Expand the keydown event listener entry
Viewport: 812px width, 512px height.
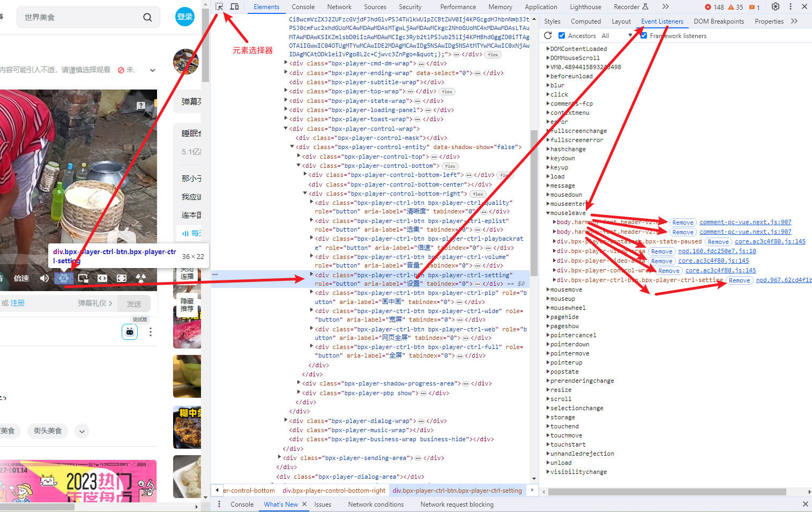tap(548, 158)
